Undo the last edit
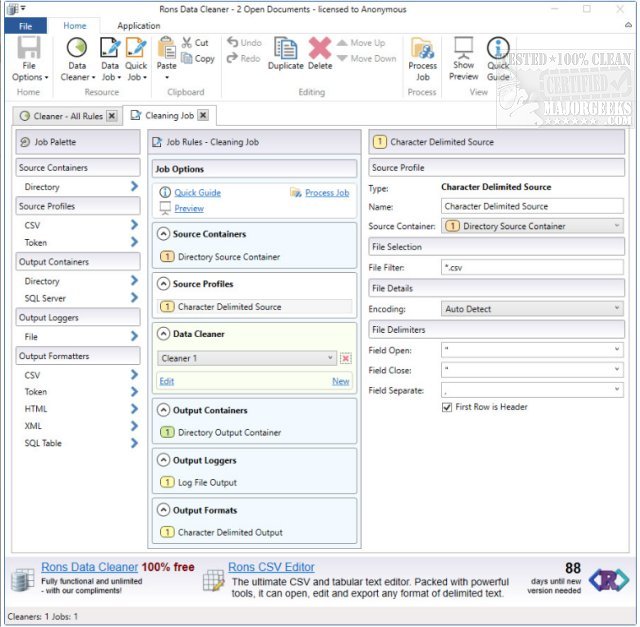Screen dimensions: 640x627 [244, 42]
